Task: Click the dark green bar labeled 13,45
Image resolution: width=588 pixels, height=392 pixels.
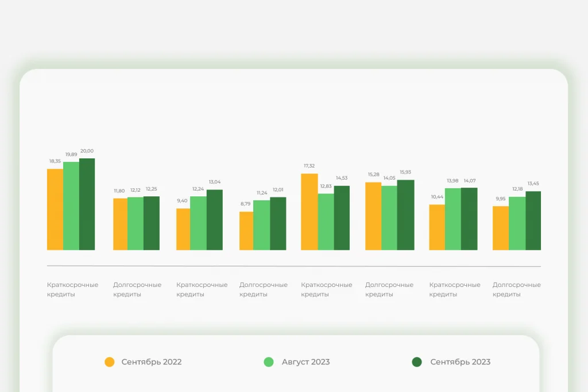Action: pos(533,221)
